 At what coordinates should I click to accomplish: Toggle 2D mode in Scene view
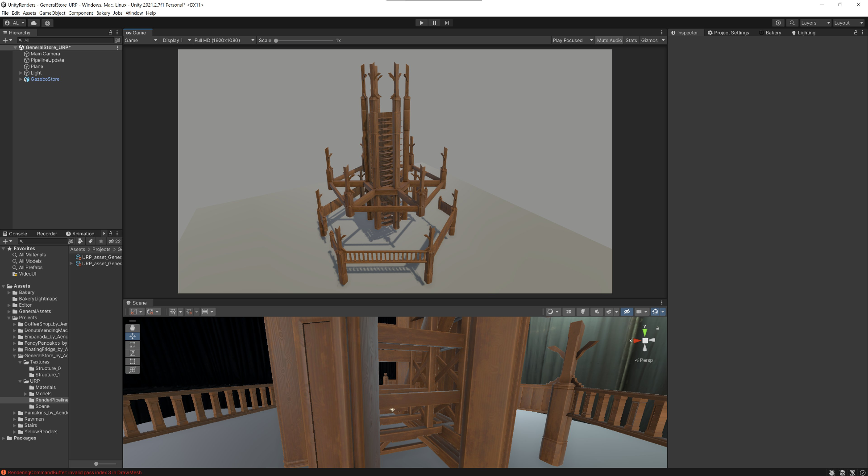pos(569,312)
